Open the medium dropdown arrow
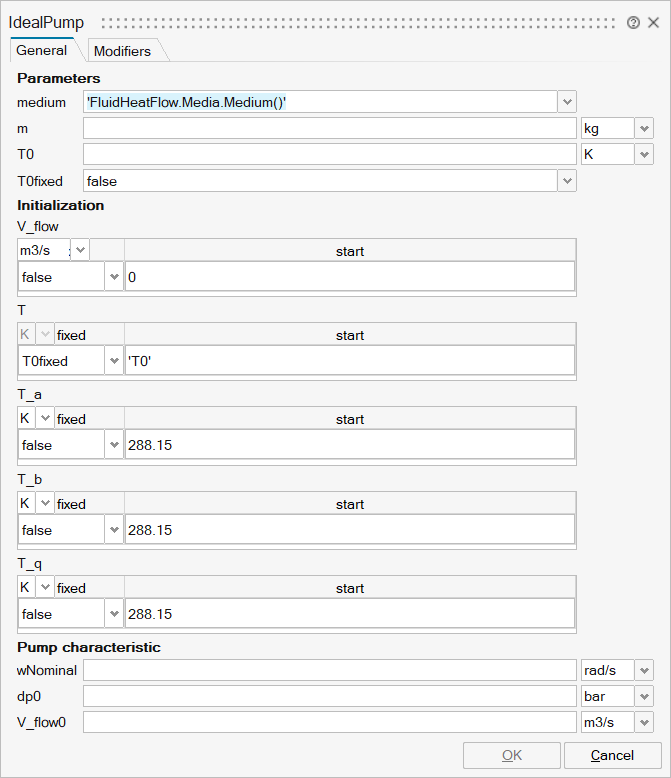The image size is (671, 778). pyautogui.click(x=568, y=102)
